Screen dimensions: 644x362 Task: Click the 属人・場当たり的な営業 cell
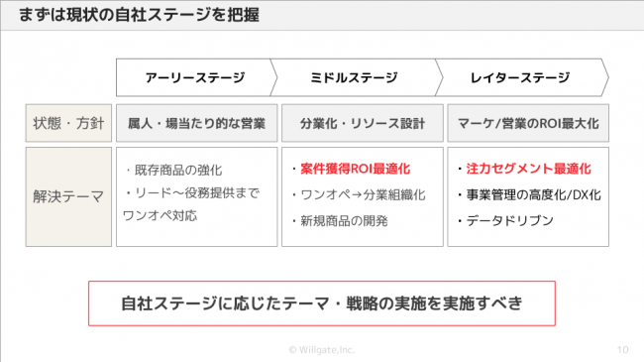point(197,123)
